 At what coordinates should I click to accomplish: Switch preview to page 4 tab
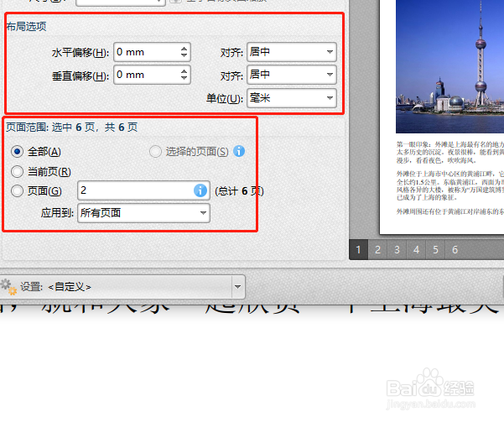tap(416, 250)
